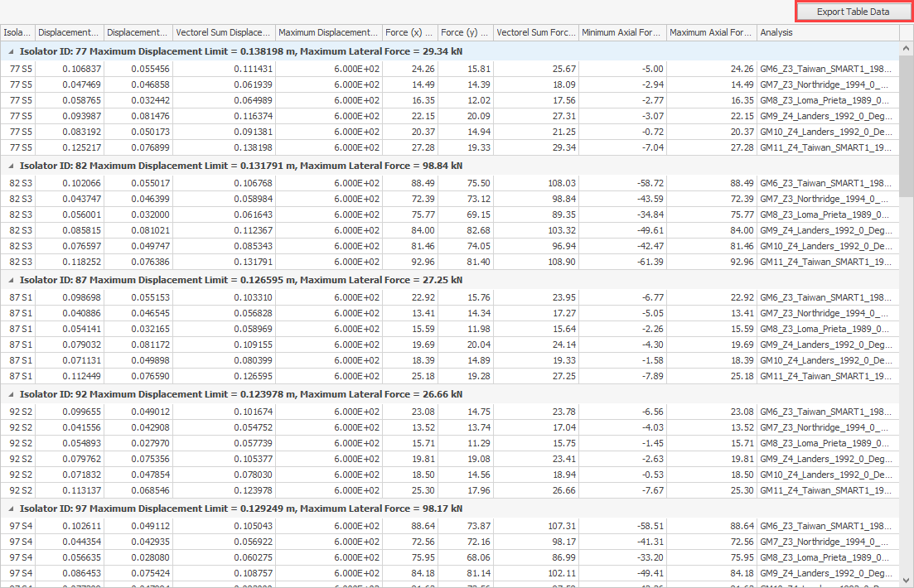
Task: Click the Vectorel Sum Force column header
Action: pos(535,33)
